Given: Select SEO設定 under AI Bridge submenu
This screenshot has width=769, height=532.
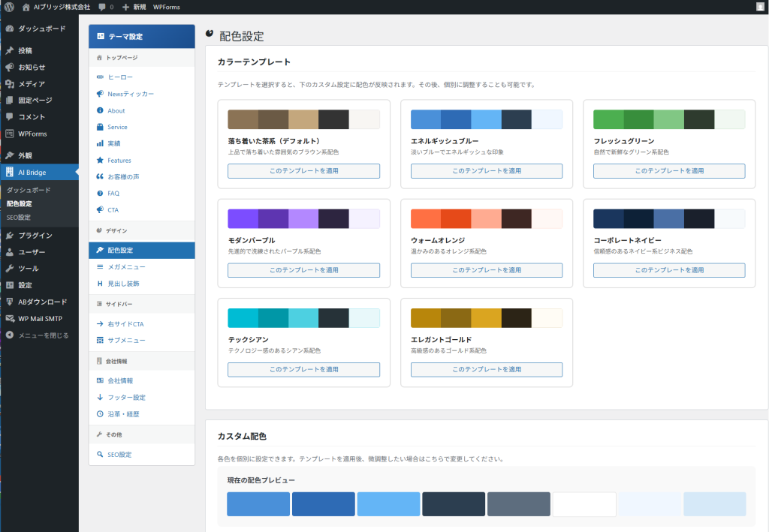Looking at the screenshot, I should tap(19, 218).
